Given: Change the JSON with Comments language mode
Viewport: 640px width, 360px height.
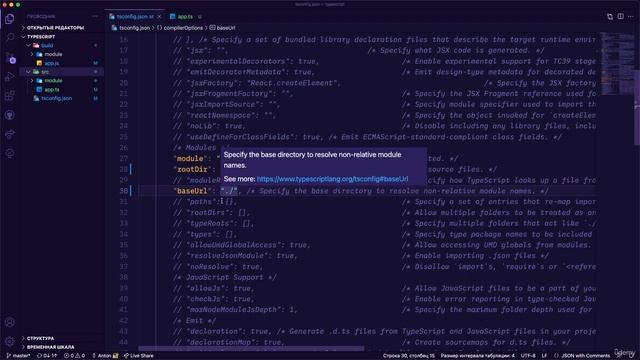Looking at the screenshot, I should coord(582,356).
